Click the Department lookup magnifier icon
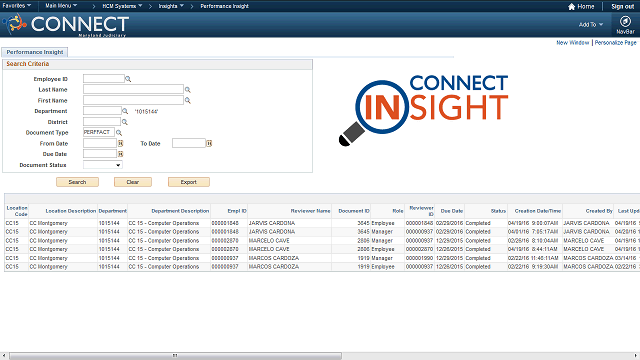This screenshot has width=640, height=360. coord(125,111)
